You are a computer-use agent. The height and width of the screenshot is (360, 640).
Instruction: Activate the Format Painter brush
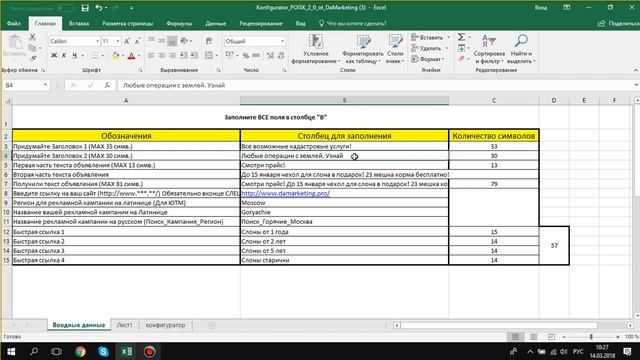32,59
